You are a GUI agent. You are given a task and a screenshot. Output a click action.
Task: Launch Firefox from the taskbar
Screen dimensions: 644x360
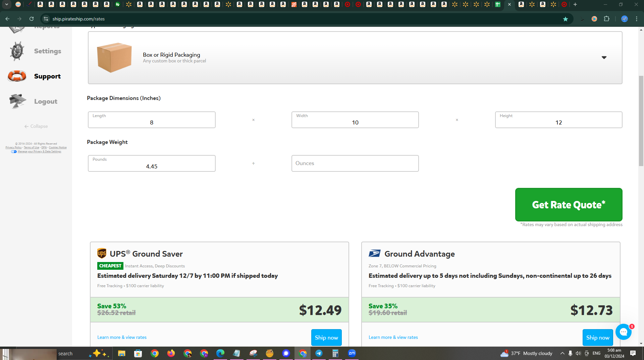click(171, 353)
